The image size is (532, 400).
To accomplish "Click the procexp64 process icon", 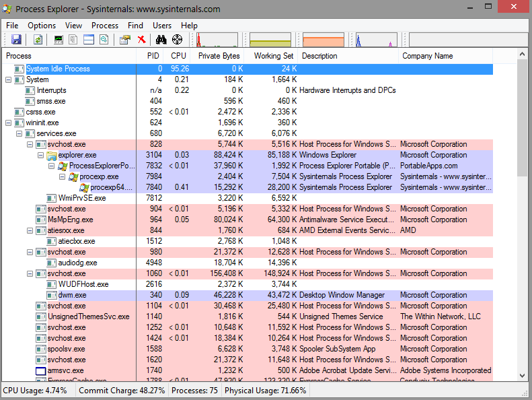I will coord(84,188).
